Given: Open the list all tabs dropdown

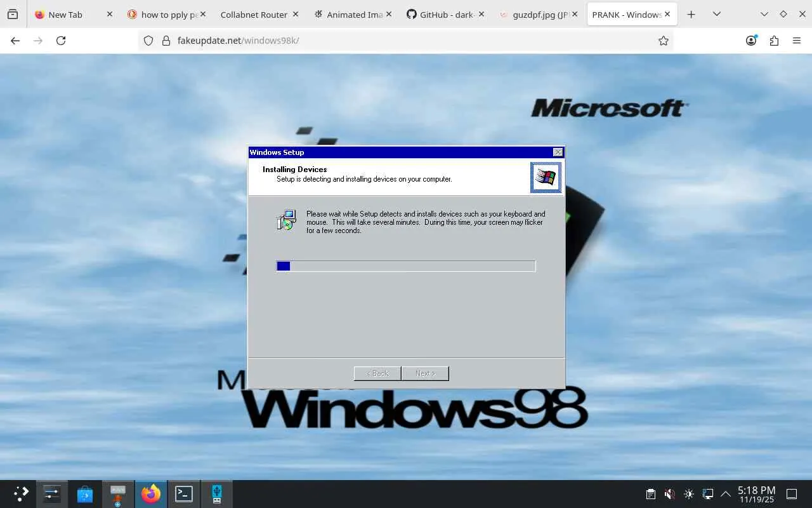Looking at the screenshot, I should 717,14.
